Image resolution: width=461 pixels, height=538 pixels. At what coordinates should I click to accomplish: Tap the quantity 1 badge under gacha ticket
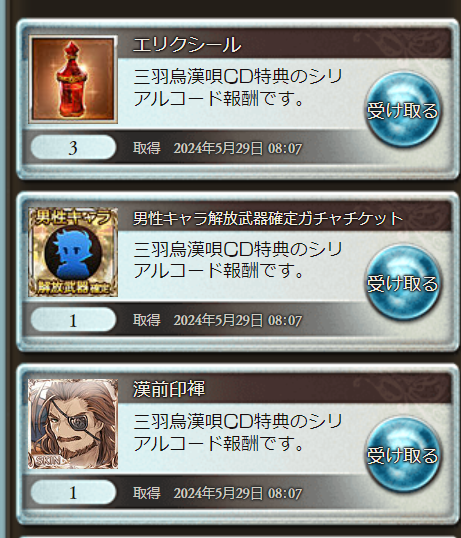[x=73, y=320]
